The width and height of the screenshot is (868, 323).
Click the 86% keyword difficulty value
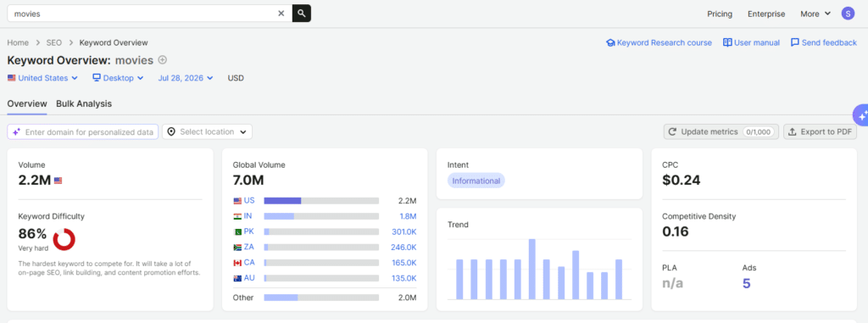tap(33, 233)
